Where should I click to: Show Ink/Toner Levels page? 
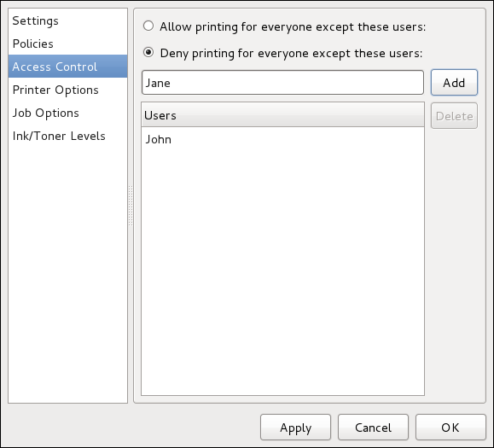(67, 136)
